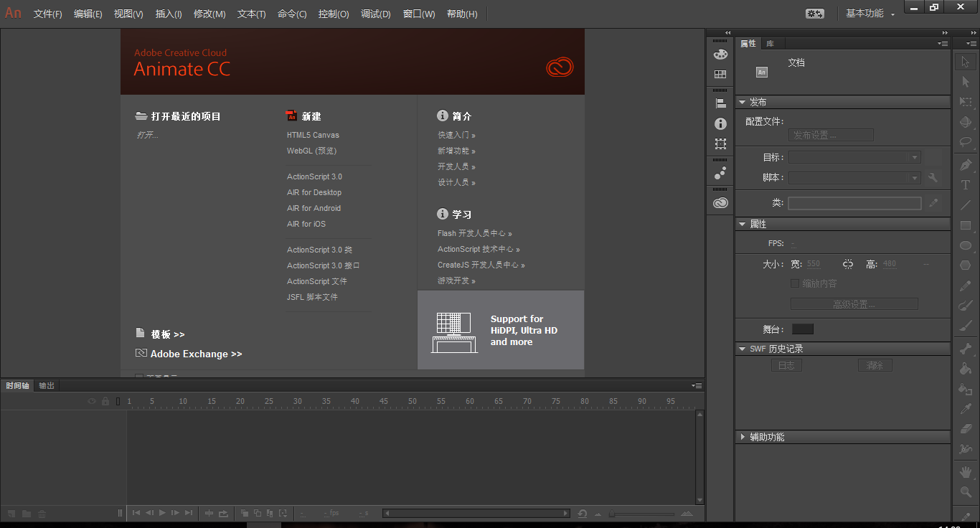Select the Zoom magnifier tool
This screenshot has height=528, width=980.
pyautogui.click(x=966, y=492)
